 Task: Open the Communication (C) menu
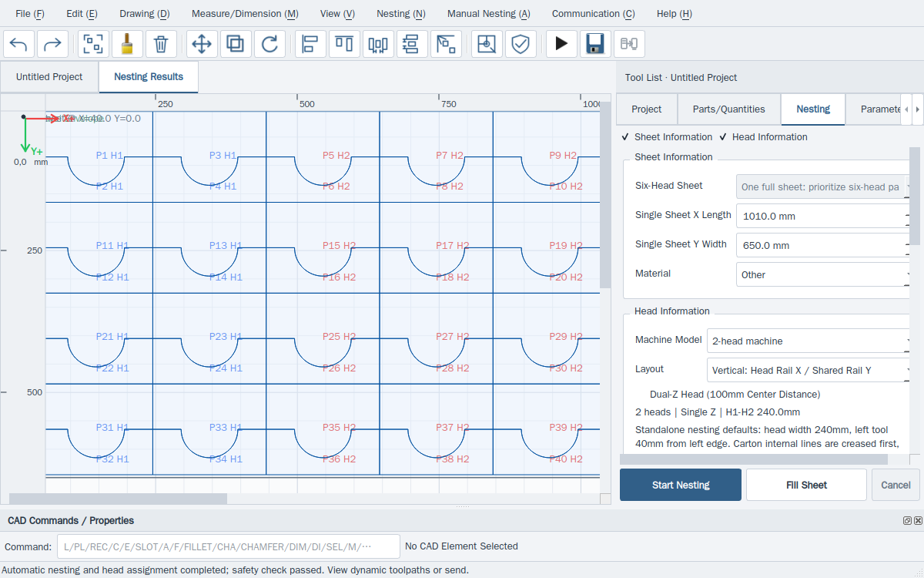click(594, 14)
